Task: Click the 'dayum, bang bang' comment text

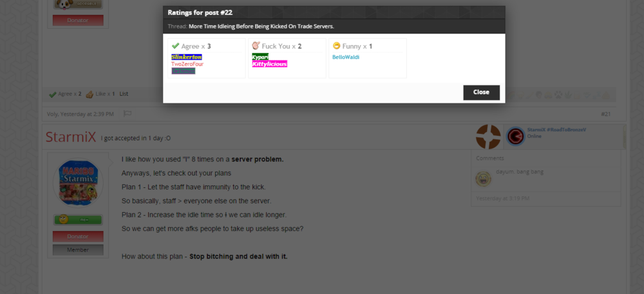Action: point(520,172)
